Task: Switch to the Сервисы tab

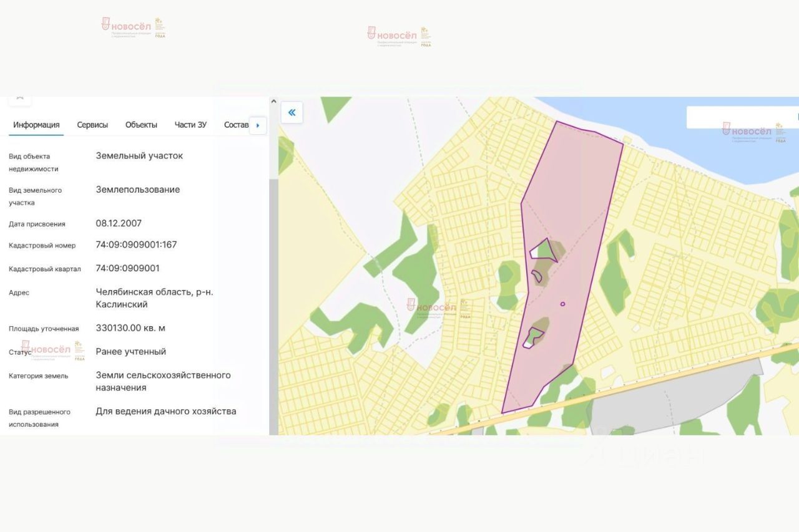Action: click(x=92, y=125)
